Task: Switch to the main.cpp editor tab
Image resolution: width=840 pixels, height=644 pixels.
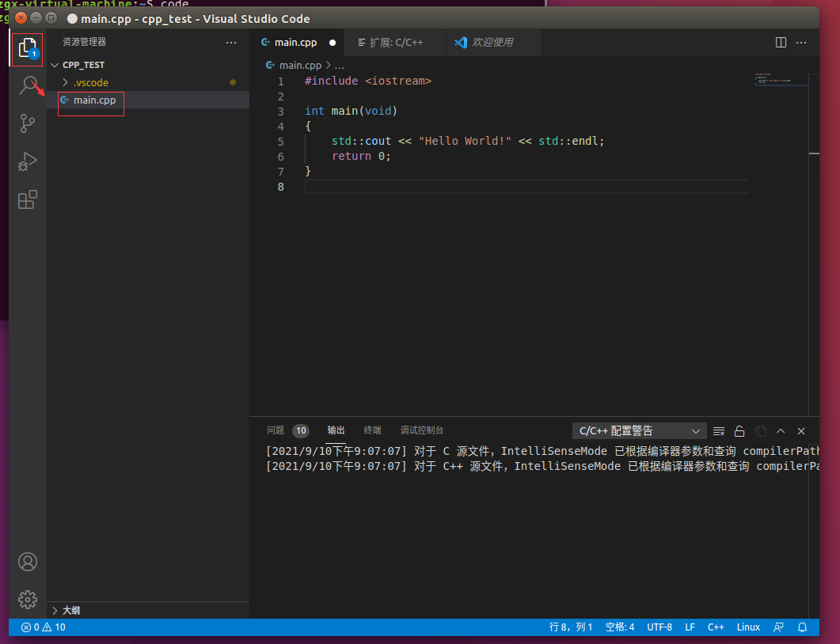Action: [295, 42]
